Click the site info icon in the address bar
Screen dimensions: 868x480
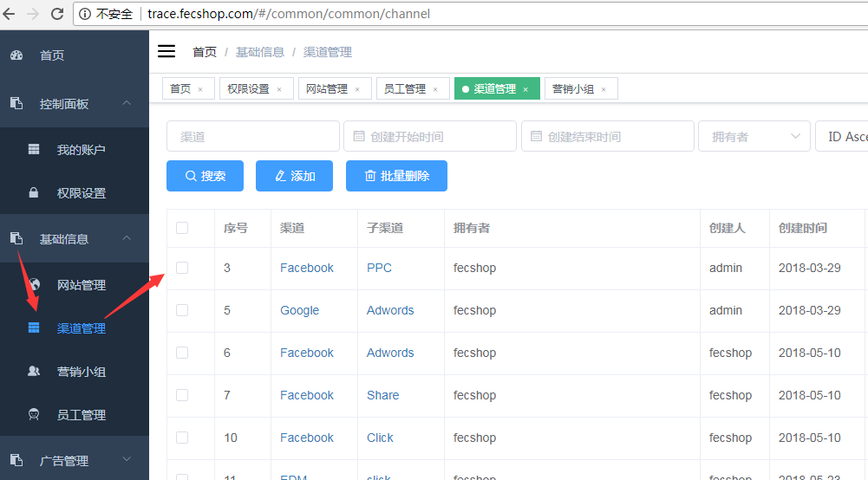coord(85,14)
